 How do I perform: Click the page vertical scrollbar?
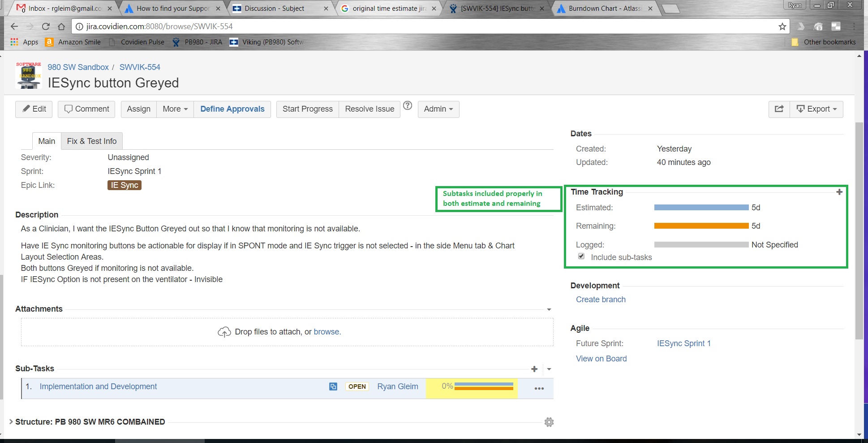[859, 231]
